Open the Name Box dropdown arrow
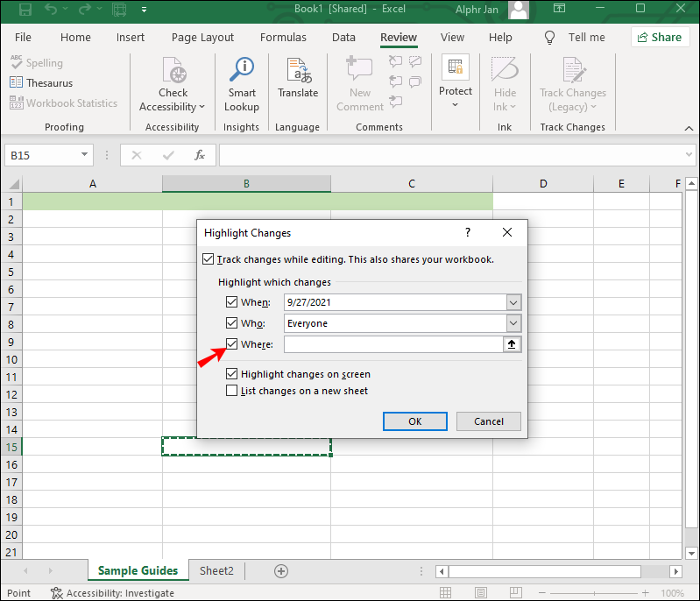 click(x=85, y=155)
